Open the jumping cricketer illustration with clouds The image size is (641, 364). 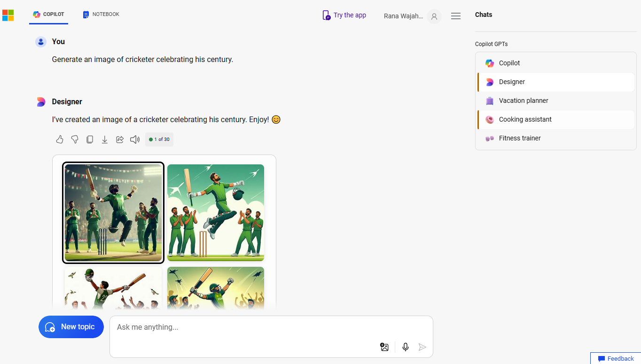(x=216, y=213)
